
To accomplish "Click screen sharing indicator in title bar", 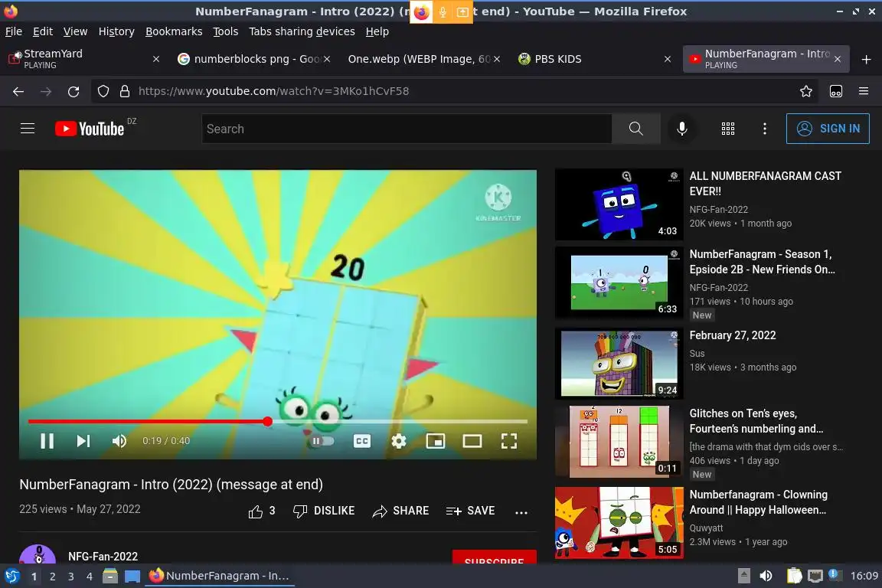I will click(462, 11).
